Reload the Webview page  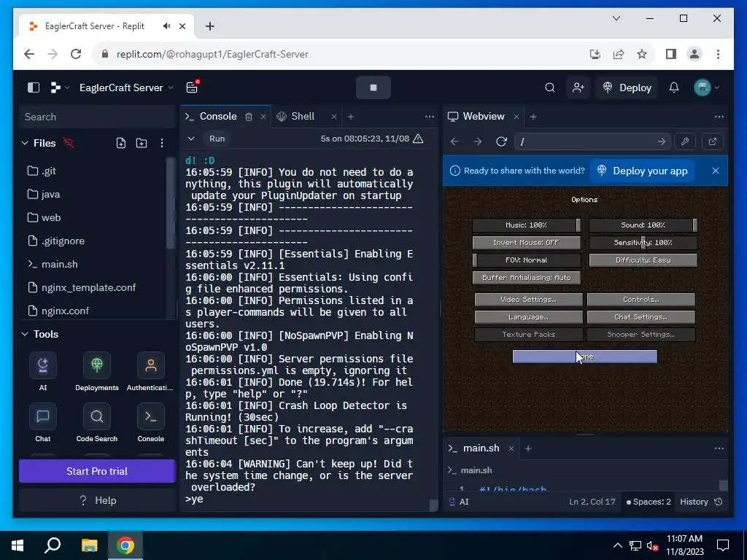pyautogui.click(x=501, y=142)
